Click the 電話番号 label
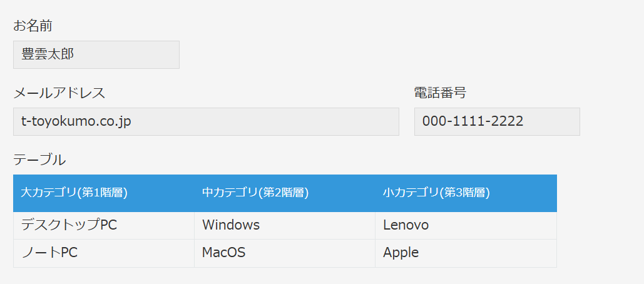Screen dimensions: 644x284 tap(441, 93)
